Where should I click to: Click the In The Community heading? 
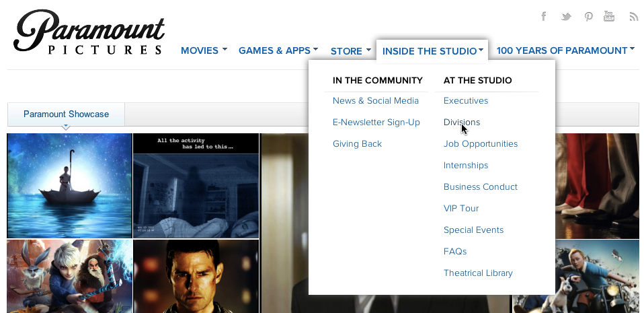pos(377,80)
